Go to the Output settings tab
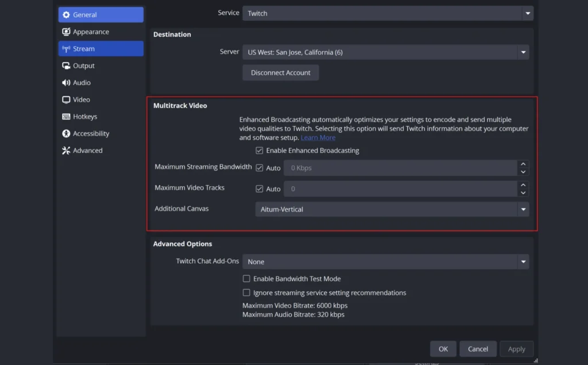 click(x=101, y=66)
